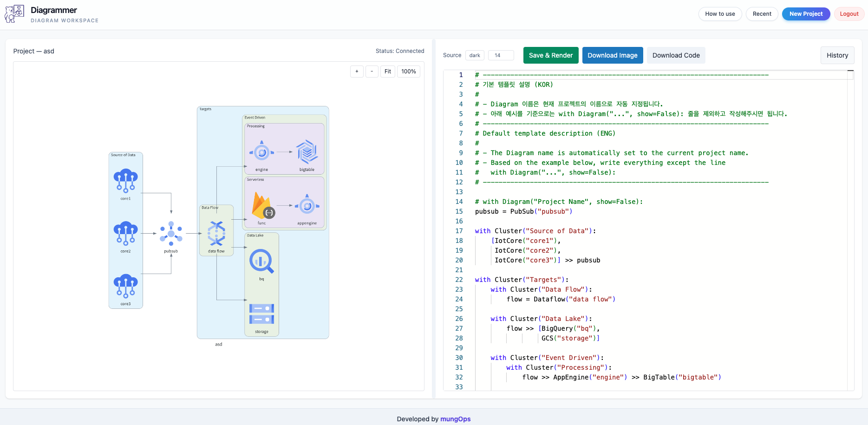Follow the mungOps developer link
868x425 pixels.
[x=455, y=419]
